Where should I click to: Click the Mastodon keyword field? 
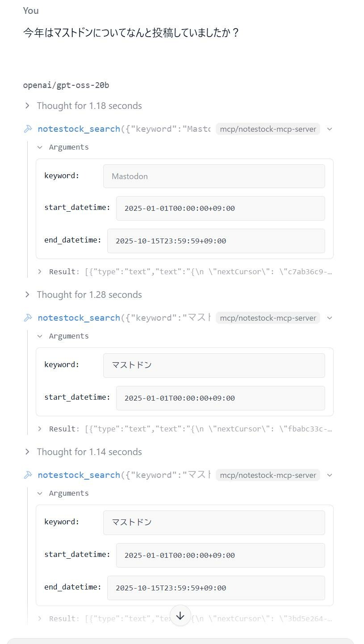click(x=213, y=176)
